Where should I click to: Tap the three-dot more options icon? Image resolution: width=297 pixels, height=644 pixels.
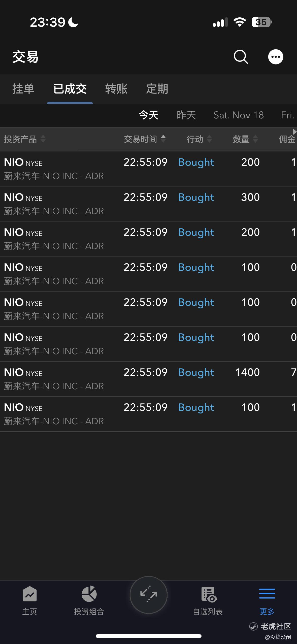(276, 57)
